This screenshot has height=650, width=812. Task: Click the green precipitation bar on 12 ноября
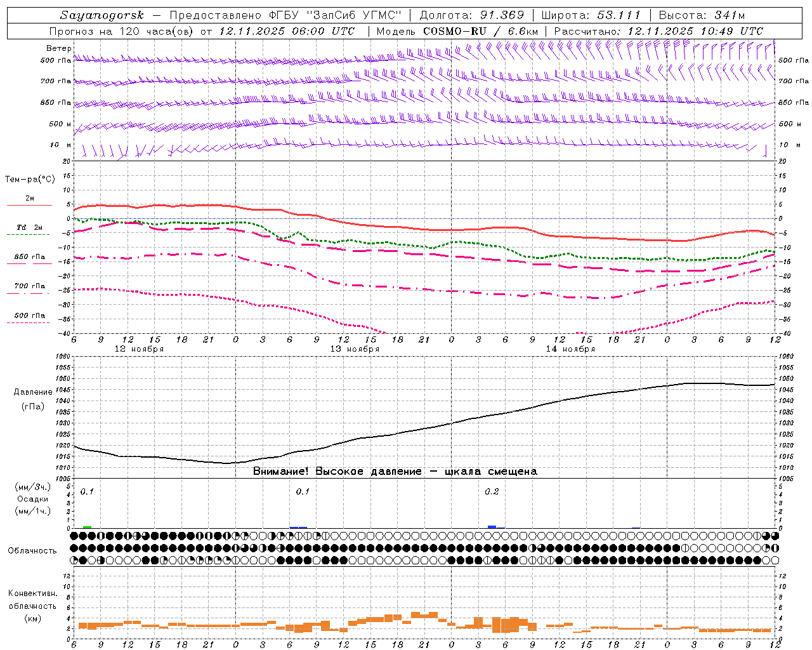click(x=87, y=527)
